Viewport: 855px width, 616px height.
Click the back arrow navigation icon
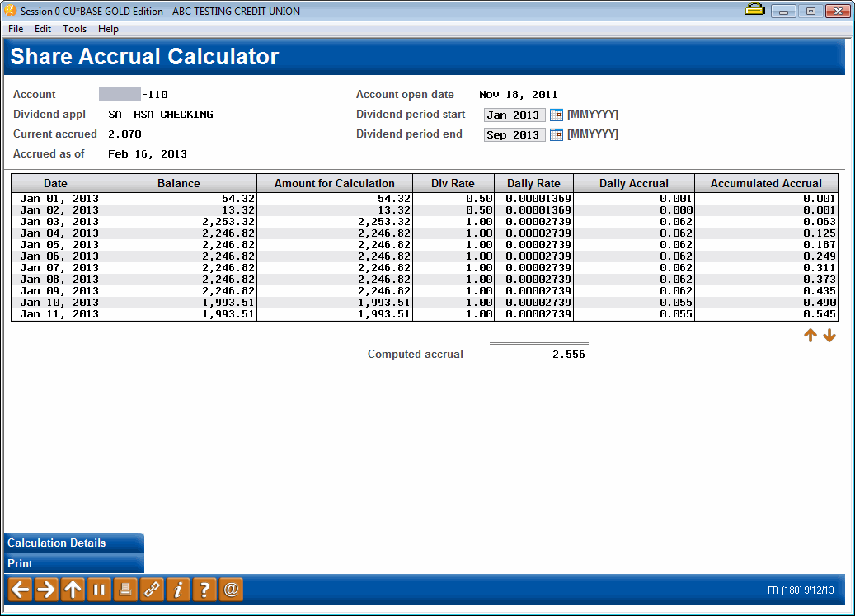[18, 589]
